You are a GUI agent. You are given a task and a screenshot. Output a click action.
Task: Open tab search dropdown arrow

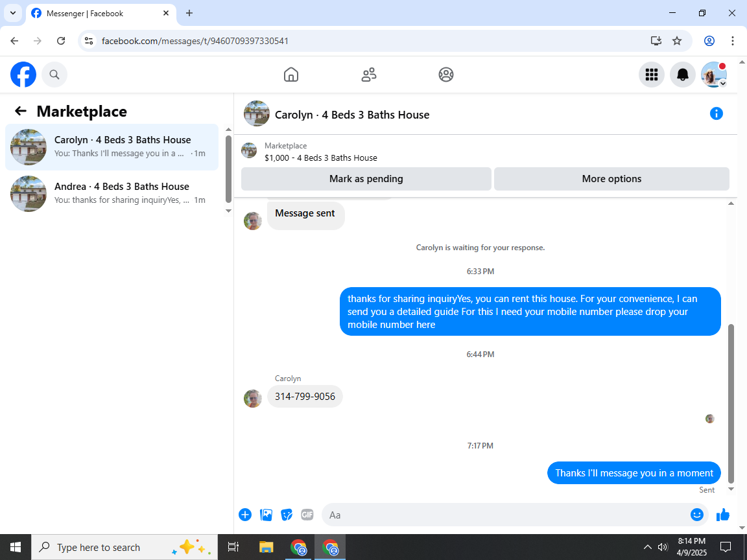(13, 14)
